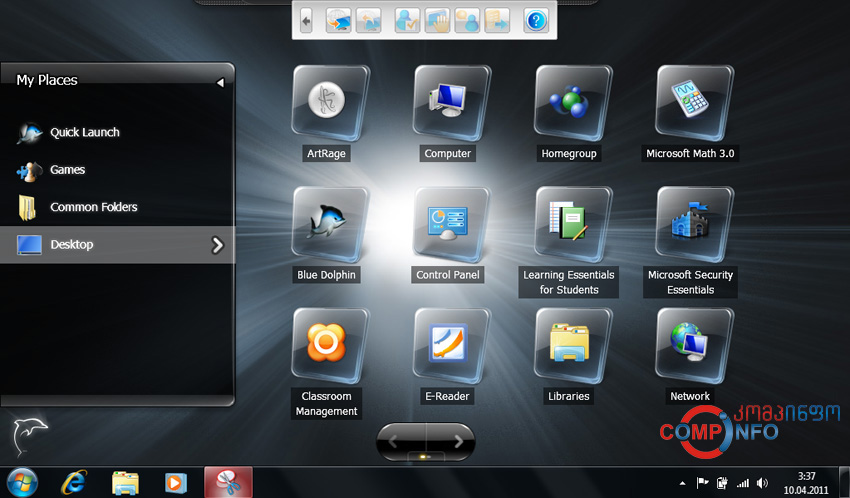Click the Snipping Tool taskbar button
Screen dimensions: 850x498
[228, 482]
